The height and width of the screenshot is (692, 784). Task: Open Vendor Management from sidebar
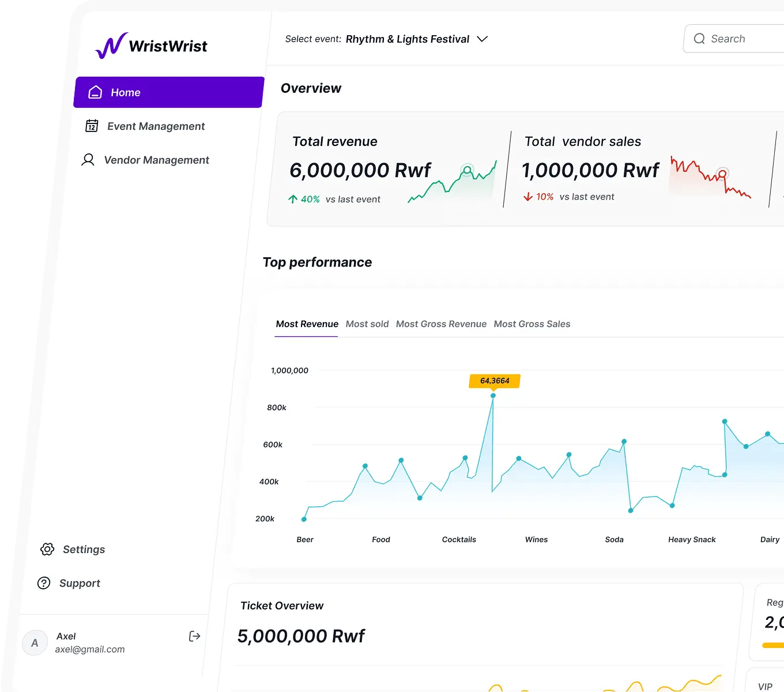[156, 160]
